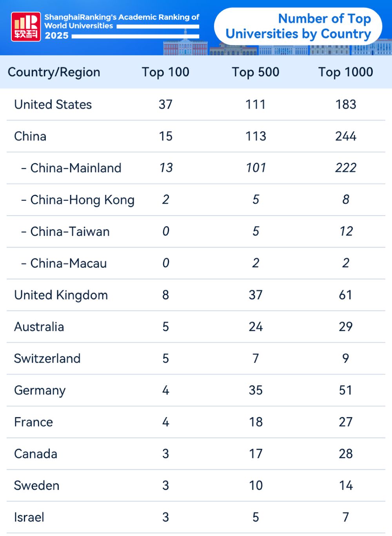Click the red ShanghaiRanking logo icon

[26, 26]
